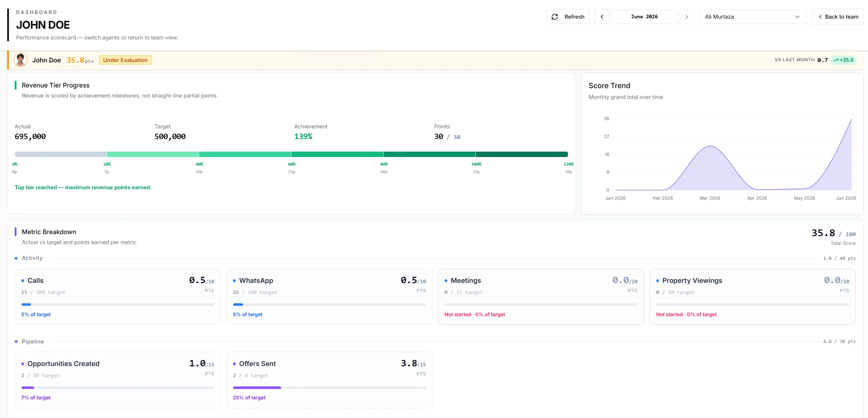The width and height of the screenshot is (868, 418).
Task: Open the WhatsApp metric card
Action: pos(329,297)
